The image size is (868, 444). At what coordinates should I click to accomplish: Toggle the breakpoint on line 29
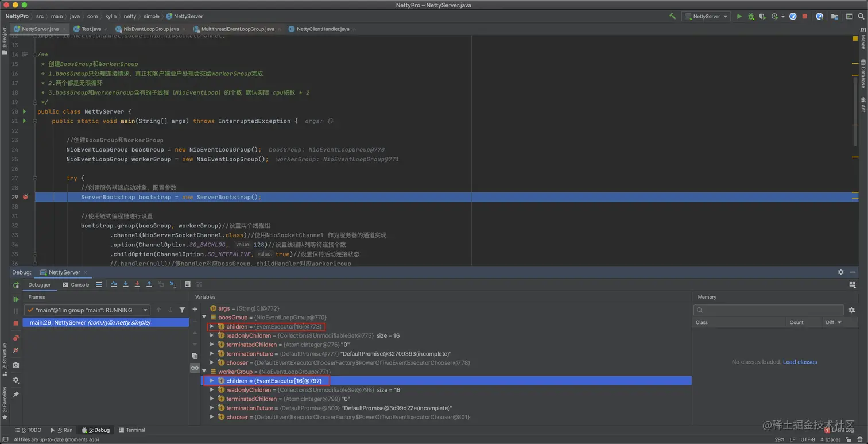click(25, 197)
